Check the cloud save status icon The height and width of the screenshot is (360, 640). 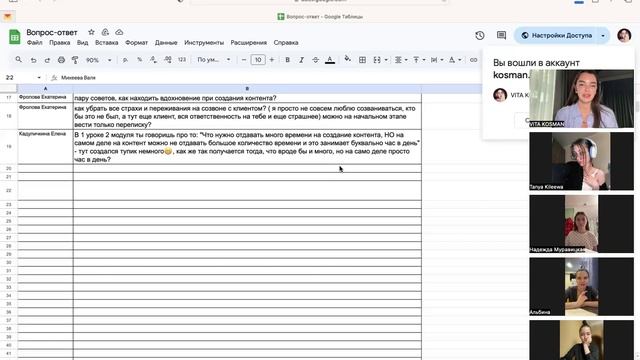pyautogui.click(x=119, y=32)
